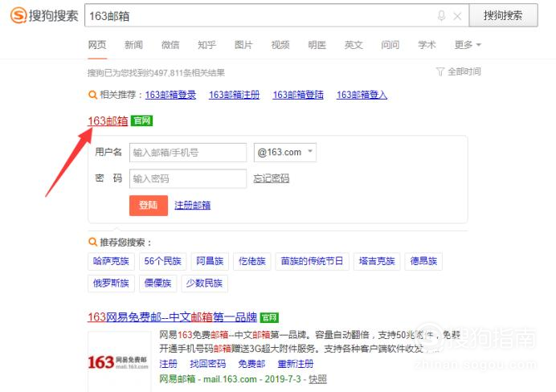This screenshot has width=556, height=392.
Task: Click the result count text 497,811条相关结果
Action: point(190,73)
